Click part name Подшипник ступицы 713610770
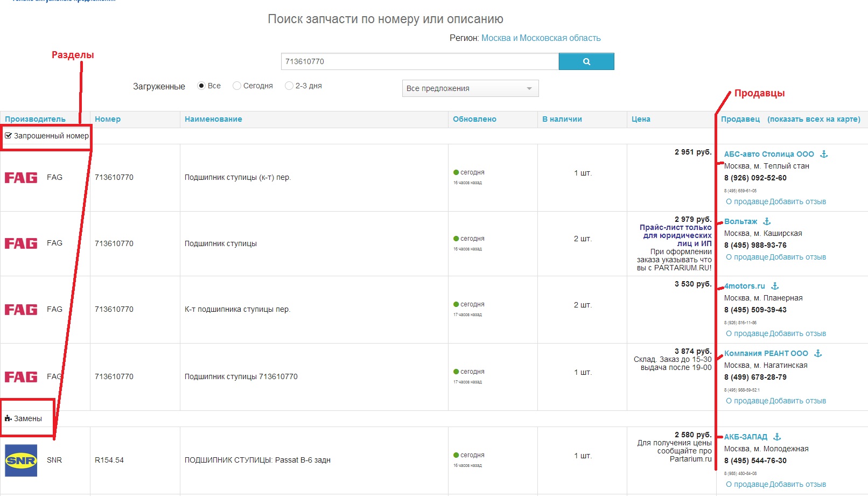Viewport: 868px width, 496px height. pyautogui.click(x=241, y=376)
